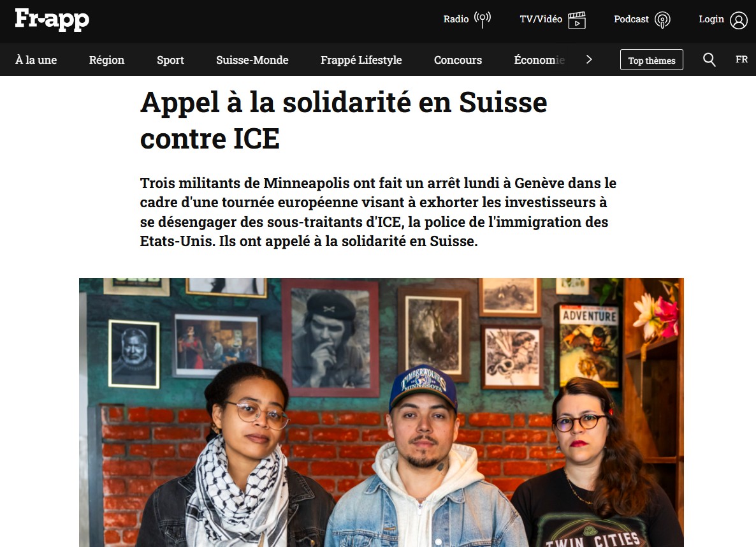756x547 pixels.
Task: Open Frappé Lifestyle section
Action: tap(361, 60)
